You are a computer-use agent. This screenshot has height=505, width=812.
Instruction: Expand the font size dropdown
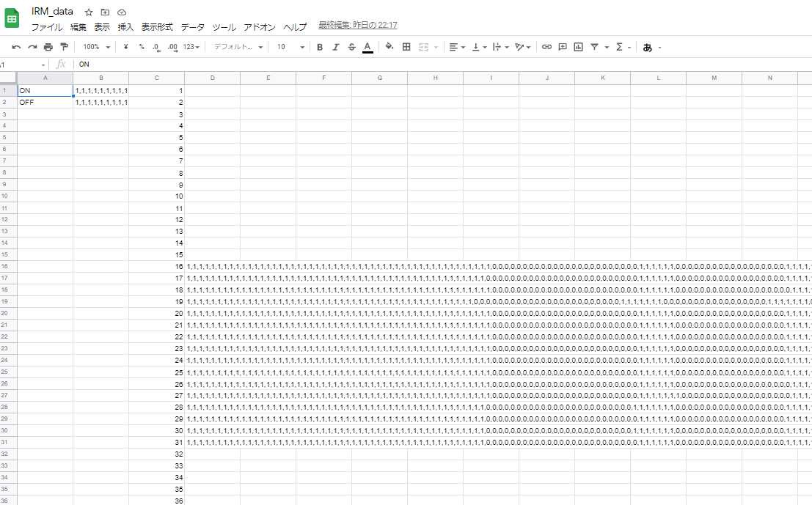pyautogui.click(x=290, y=47)
